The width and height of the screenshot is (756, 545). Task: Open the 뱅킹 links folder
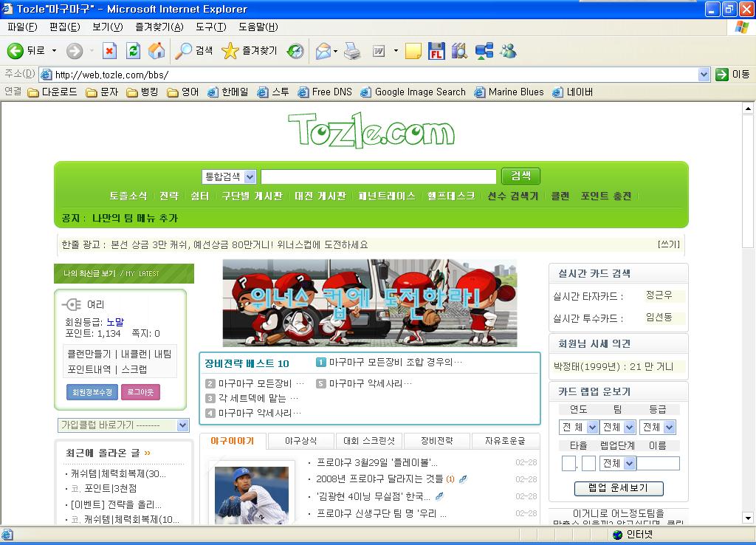tap(142, 92)
